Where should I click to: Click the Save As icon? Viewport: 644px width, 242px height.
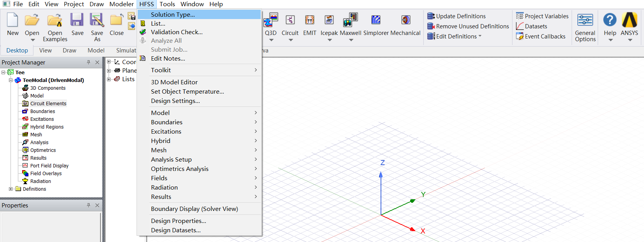[x=97, y=20]
